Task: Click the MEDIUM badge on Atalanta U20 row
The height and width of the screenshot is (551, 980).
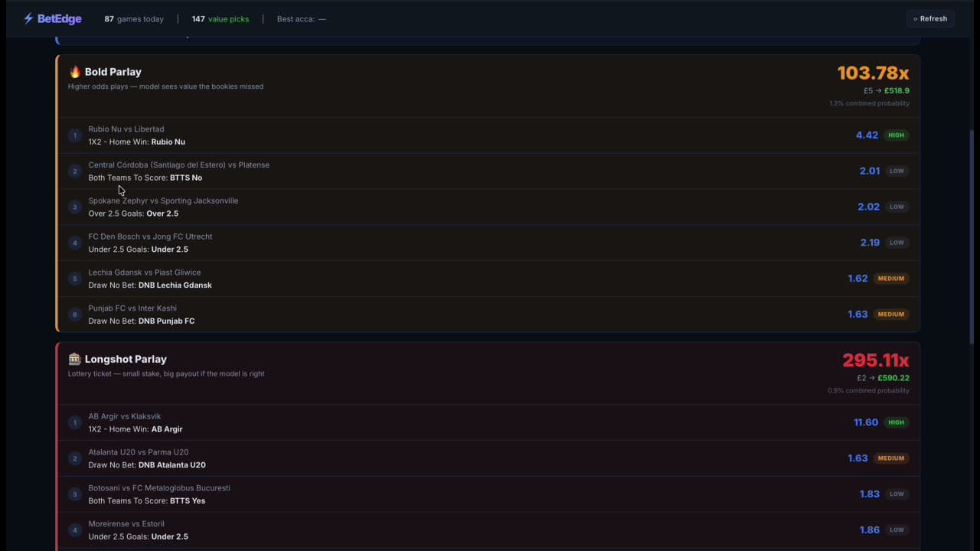Action: pos(891,458)
